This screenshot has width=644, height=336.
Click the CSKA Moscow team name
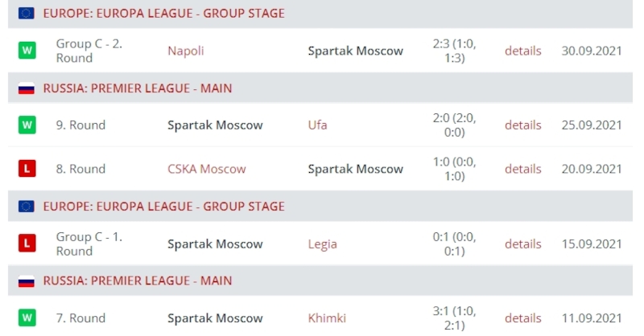(x=207, y=169)
